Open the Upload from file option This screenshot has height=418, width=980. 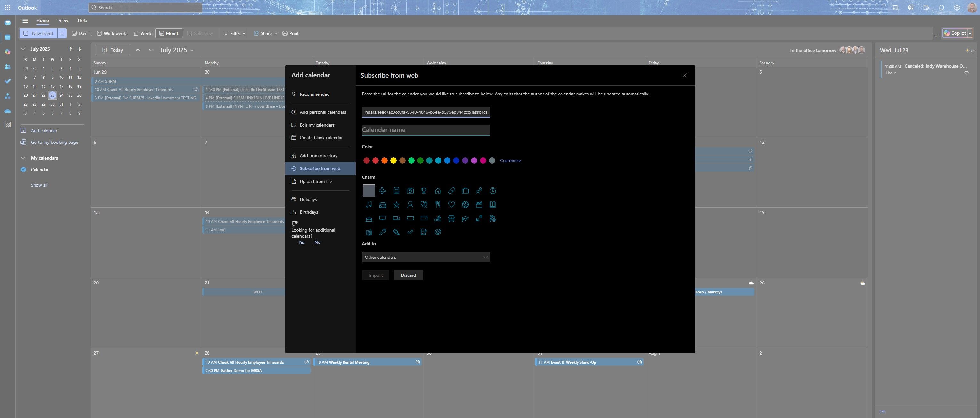coord(315,182)
